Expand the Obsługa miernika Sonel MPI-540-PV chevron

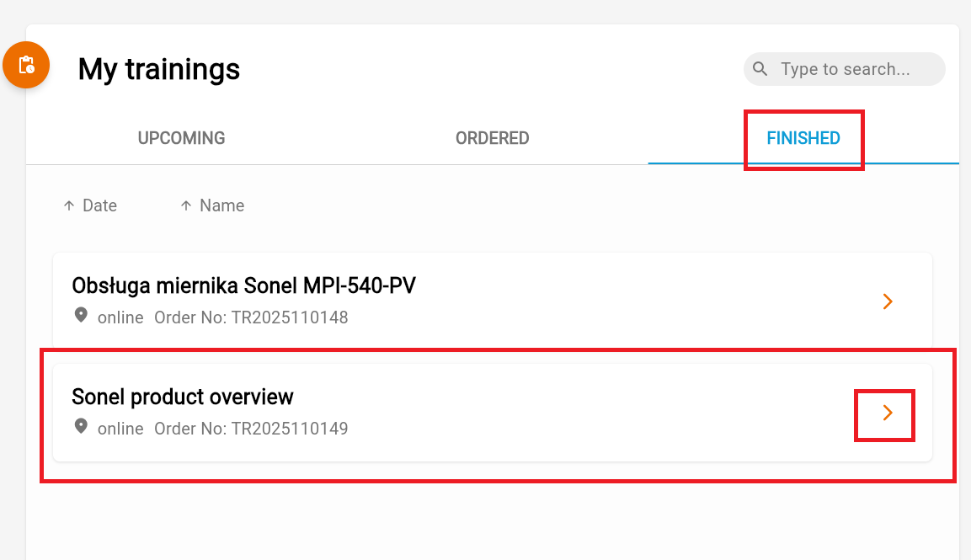pyautogui.click(x=887, y=301)
